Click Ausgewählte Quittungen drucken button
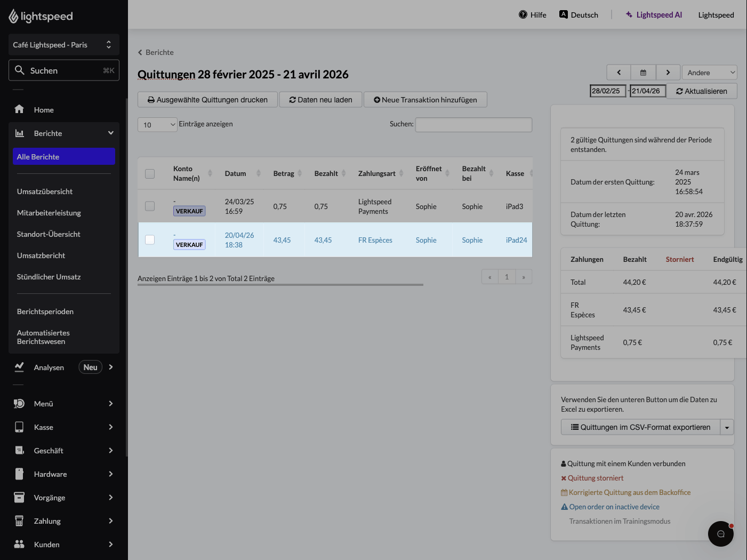This screenshot has height=560, width=747. click(207, 100)
